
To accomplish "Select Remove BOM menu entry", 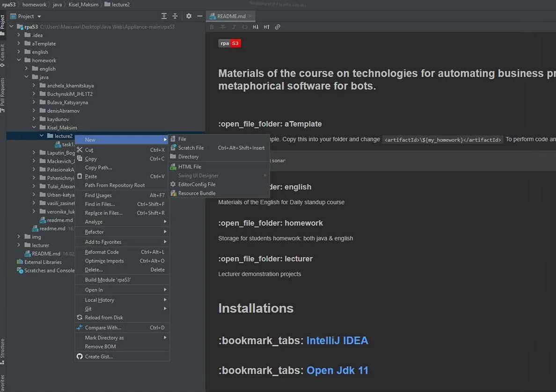I will [x=122, y=347].
